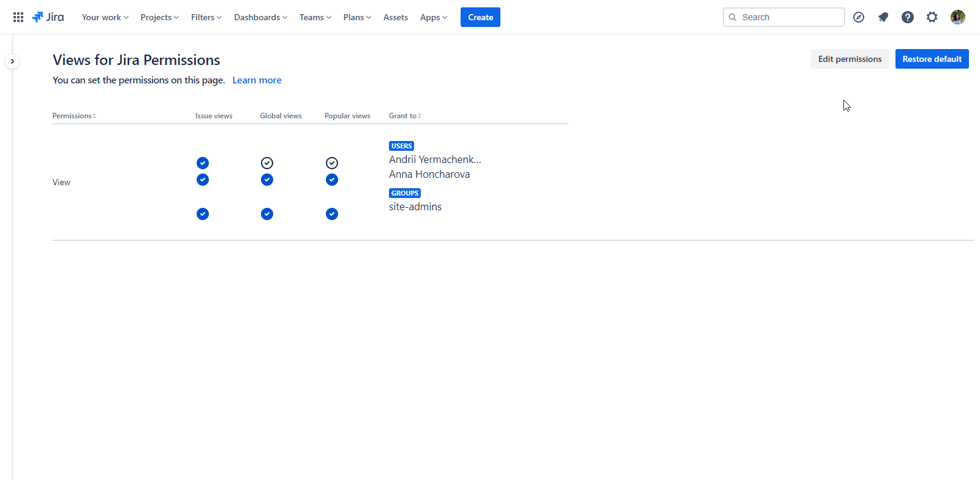Toggle site-admins Issue views checkmark
Viewport: 980px width, 480px height.
click(203, 214)
